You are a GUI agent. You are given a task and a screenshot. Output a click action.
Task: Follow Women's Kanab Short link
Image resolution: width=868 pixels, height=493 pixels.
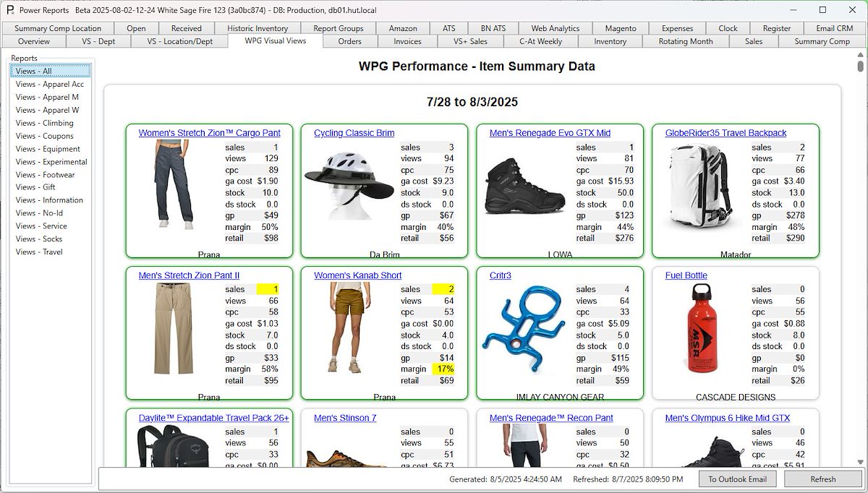tap(357, 275)
